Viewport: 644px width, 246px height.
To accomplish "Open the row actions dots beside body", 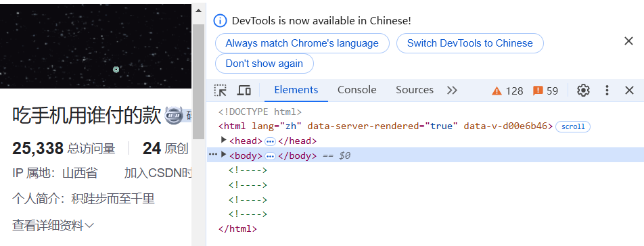I will [x=212, y=155].
